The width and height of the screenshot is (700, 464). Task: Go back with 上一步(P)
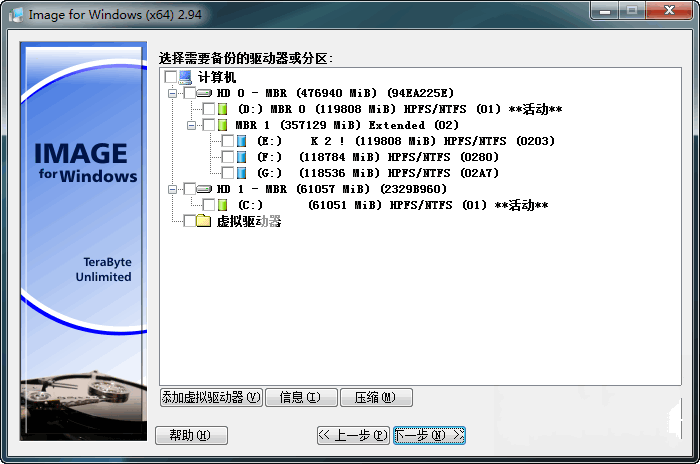click(x=353, y=435)
